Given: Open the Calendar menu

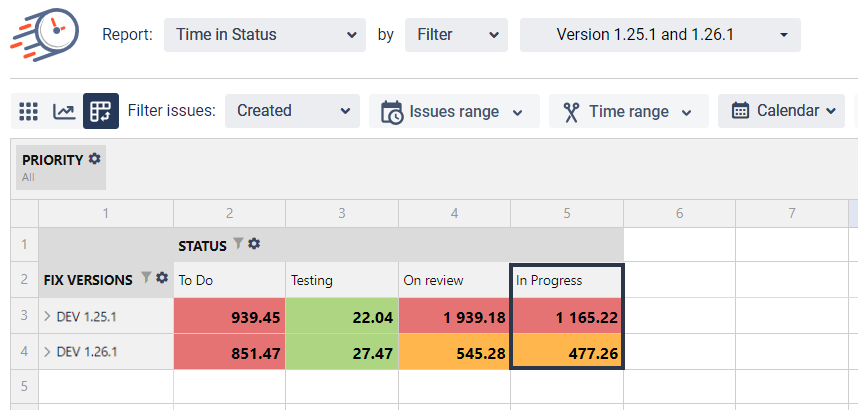Looking at the screenshot, I should pyautogui.click(x=784, y=111).
